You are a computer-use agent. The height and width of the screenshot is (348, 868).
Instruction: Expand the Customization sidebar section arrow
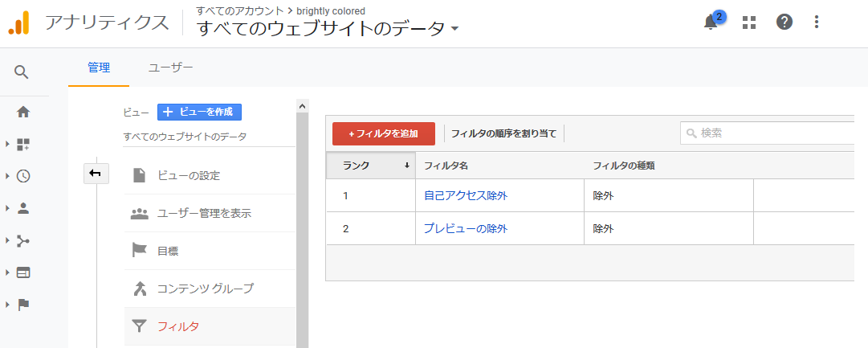[8, 145]
